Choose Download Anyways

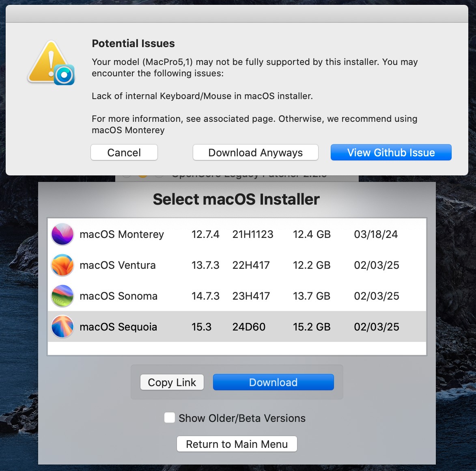point(255,152)
